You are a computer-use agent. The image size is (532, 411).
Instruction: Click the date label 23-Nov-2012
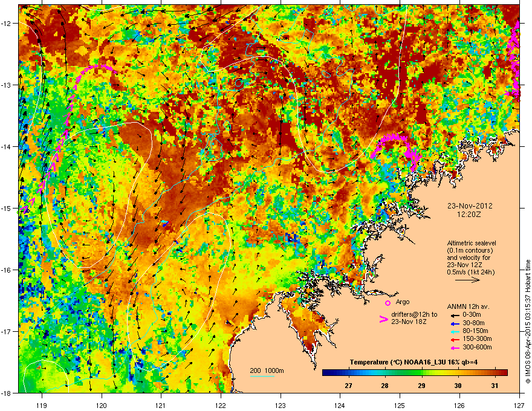click(x=470, y=206)
